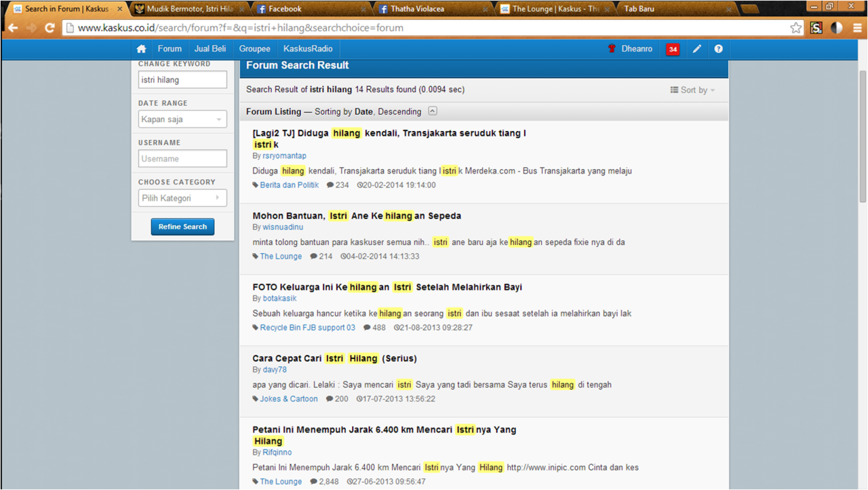Viewport: 868px width, 490px height.
Task: Open Recycle Bin FJB support 03 tag
Action: (308, 328)
